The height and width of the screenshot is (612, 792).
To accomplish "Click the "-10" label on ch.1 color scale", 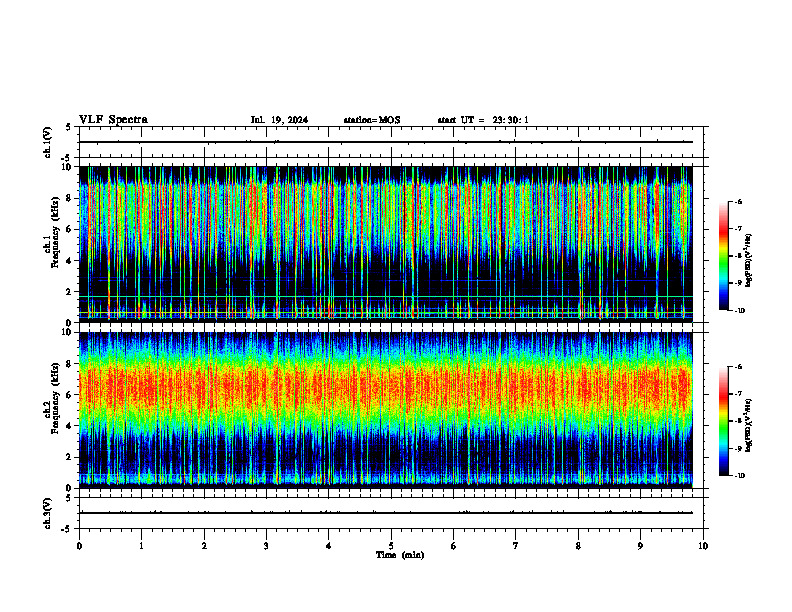I will tap(739, 311).
